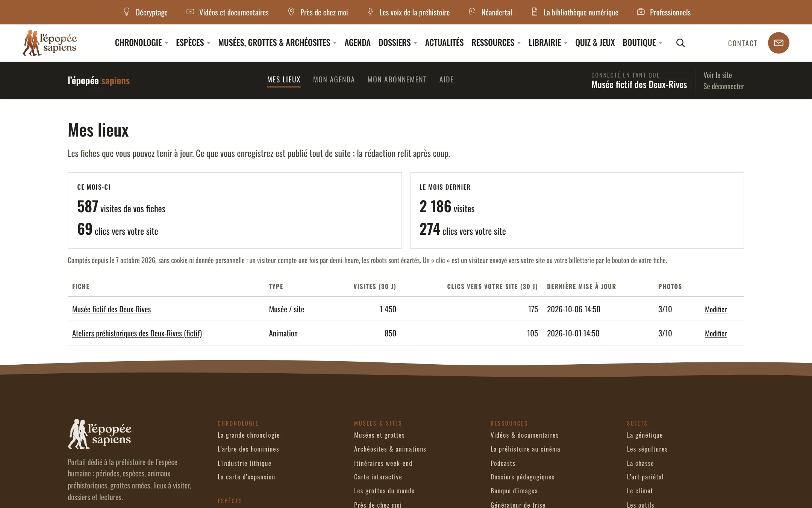Image resolution: width=812 pixels, height=508 pixels.
Task: Click the white l'épopée sapiens footer logo
Action: [100, 434]
